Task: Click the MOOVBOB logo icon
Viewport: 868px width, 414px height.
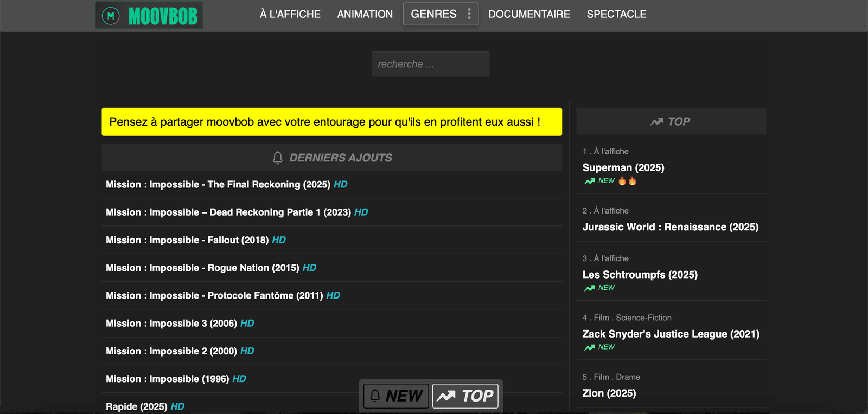Action: coord(111,16)
